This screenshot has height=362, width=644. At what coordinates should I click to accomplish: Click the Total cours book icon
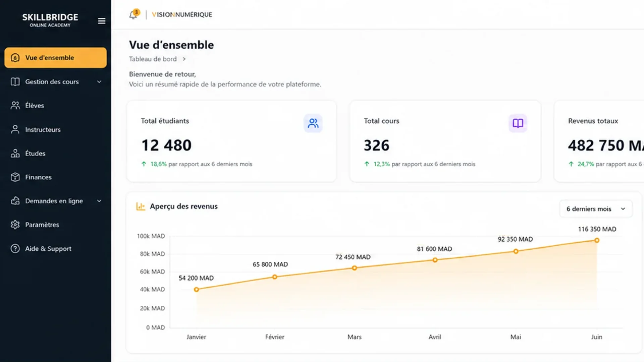[x=518, y=123]
